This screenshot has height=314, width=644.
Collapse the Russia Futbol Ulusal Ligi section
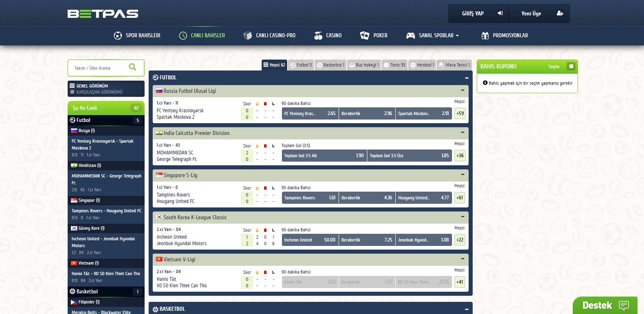coord(463,91)
